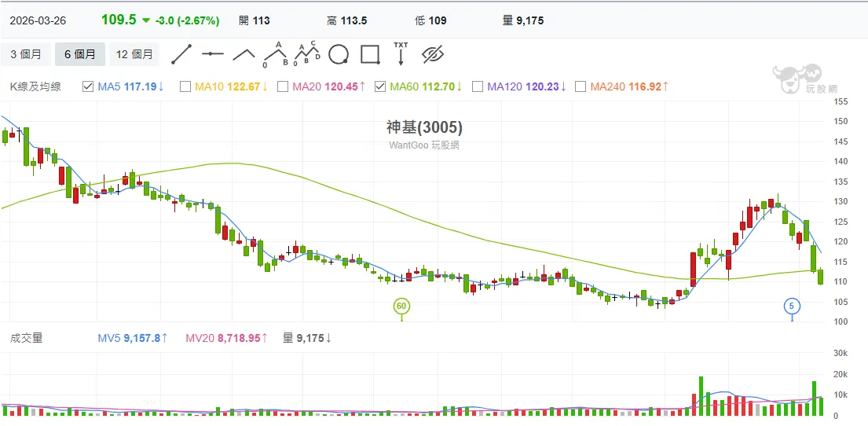Uncheck the MA5 moving average checkbox
The image size is (868, 426).
point(87,86)
